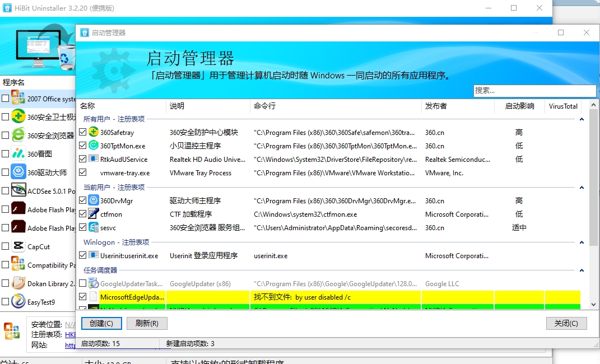The height and width of the screenshot is (364, 600).
Task: Collapse the 任务调度器 group
Action: (x=582, y=270)
